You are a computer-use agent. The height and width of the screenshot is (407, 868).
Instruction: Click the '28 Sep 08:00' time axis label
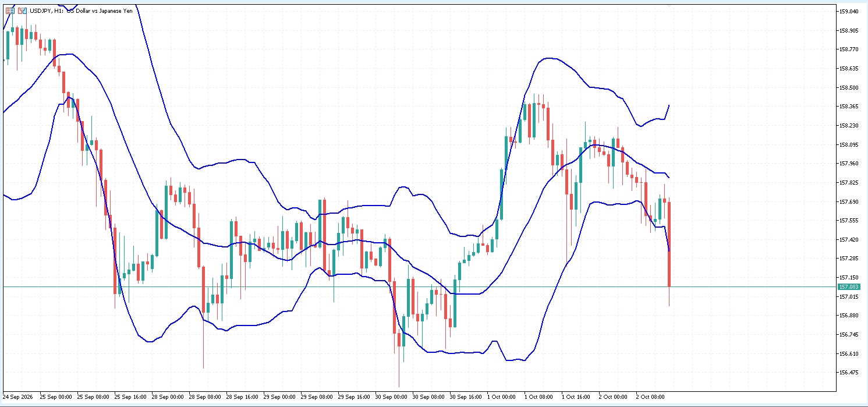[205, 397]
